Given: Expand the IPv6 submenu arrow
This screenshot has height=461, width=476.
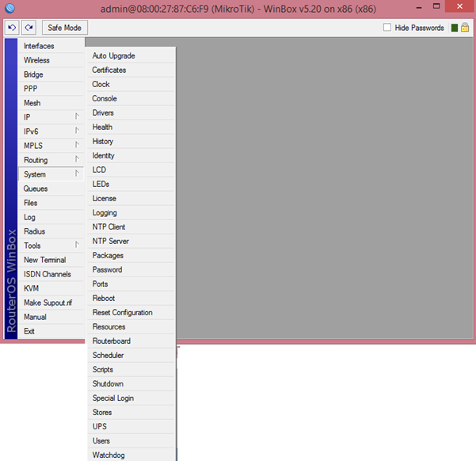Looking at the screenshot, I should coord(77,131).
